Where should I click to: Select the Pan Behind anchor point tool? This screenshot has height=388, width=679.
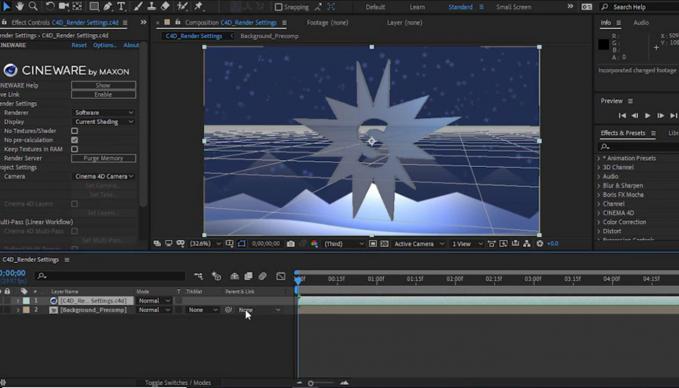[77, 6]
